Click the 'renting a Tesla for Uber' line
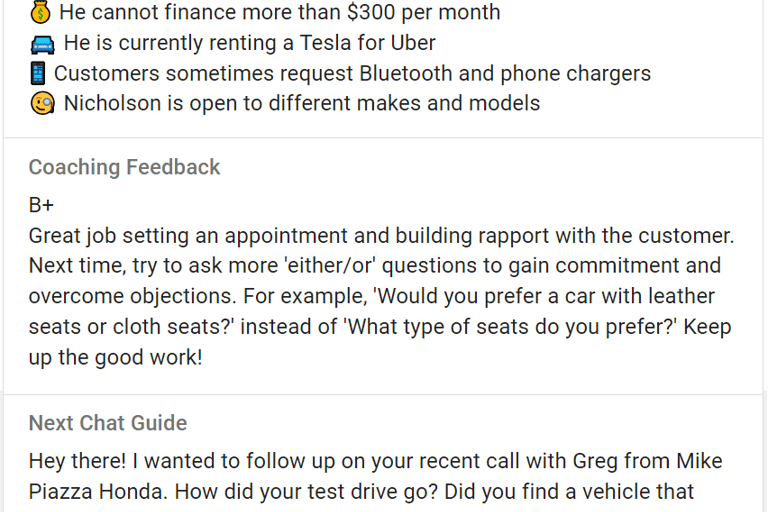768x512 pixels. pos(249,43)
